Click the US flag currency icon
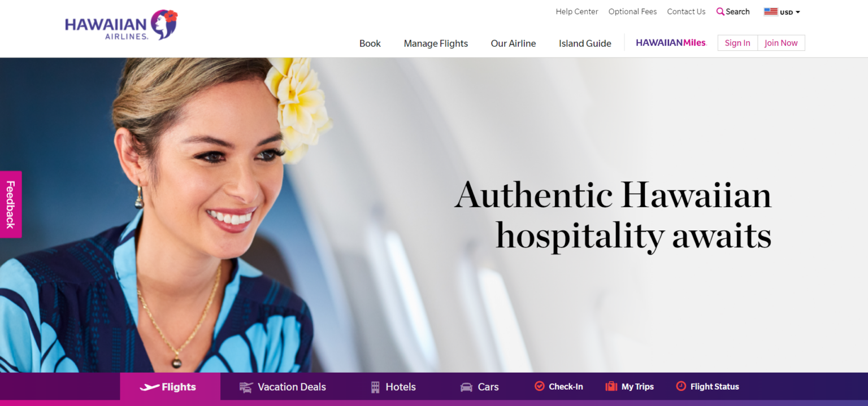Screen dimensions: 868x406 771,12
